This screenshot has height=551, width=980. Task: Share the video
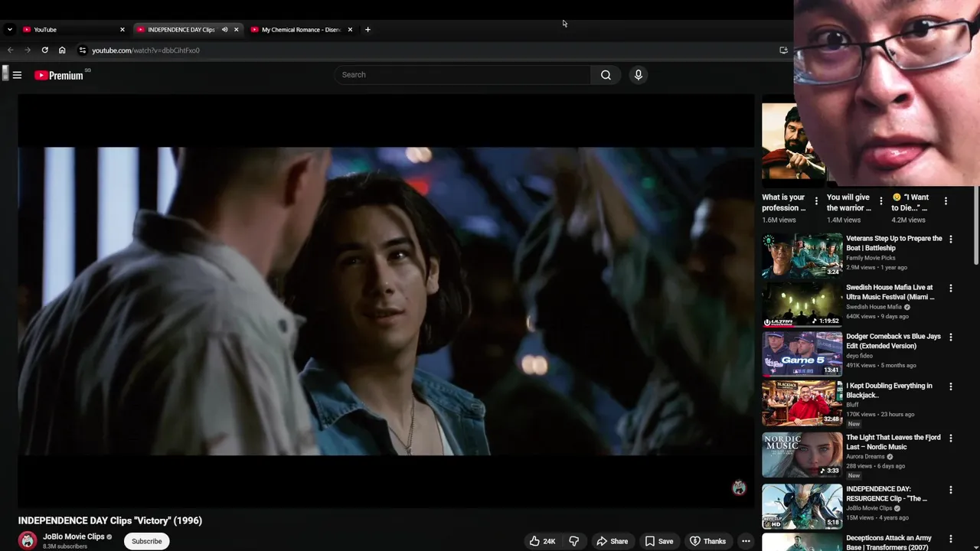click(x=612, y=541)
